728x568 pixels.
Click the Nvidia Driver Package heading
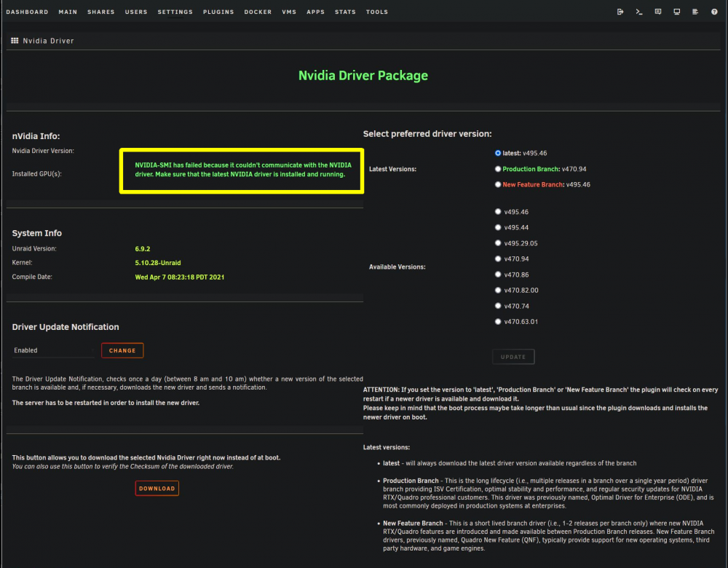click(x=363, y=76)
